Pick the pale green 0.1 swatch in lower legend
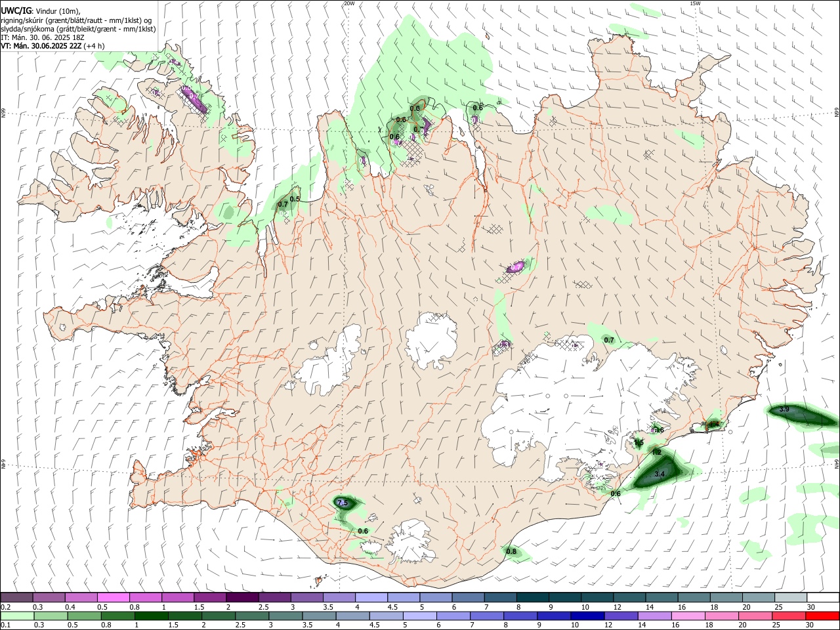The width and height of the screenshot is (840, 630). pos(17,616)
